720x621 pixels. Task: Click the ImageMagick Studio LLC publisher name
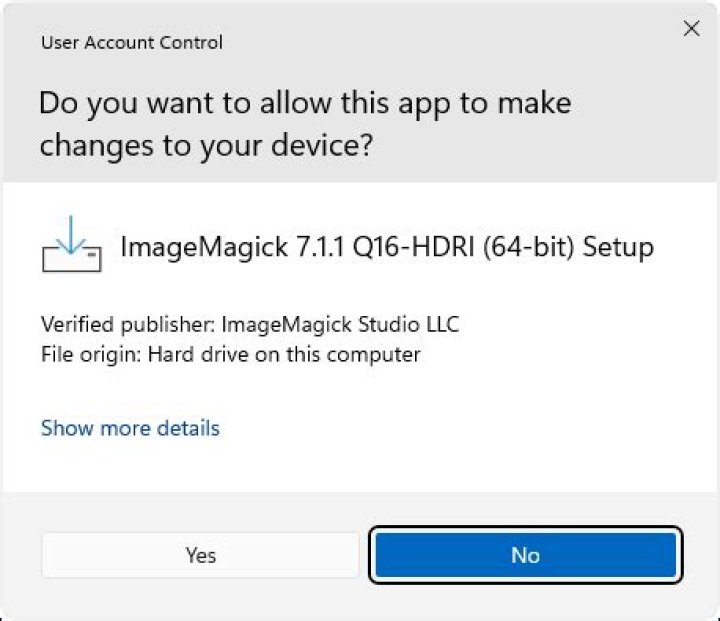coord(340,324)
